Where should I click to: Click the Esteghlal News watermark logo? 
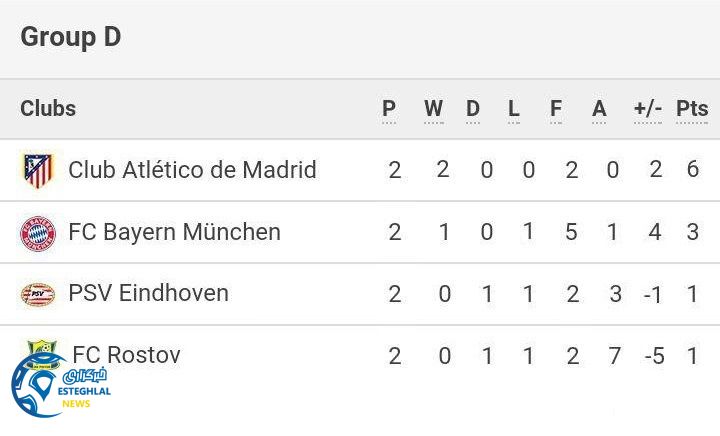click(x=60, y=387)
